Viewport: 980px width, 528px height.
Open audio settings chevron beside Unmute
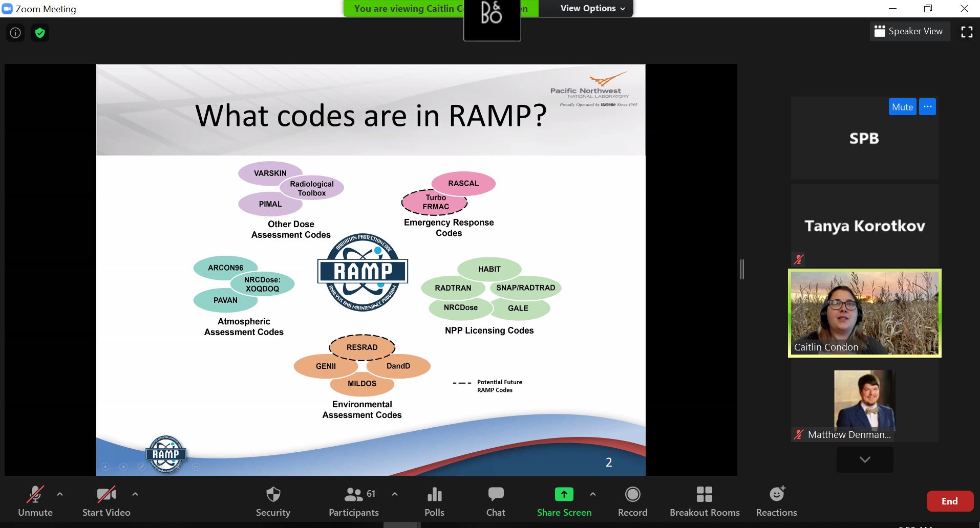[x=60, y=494]
